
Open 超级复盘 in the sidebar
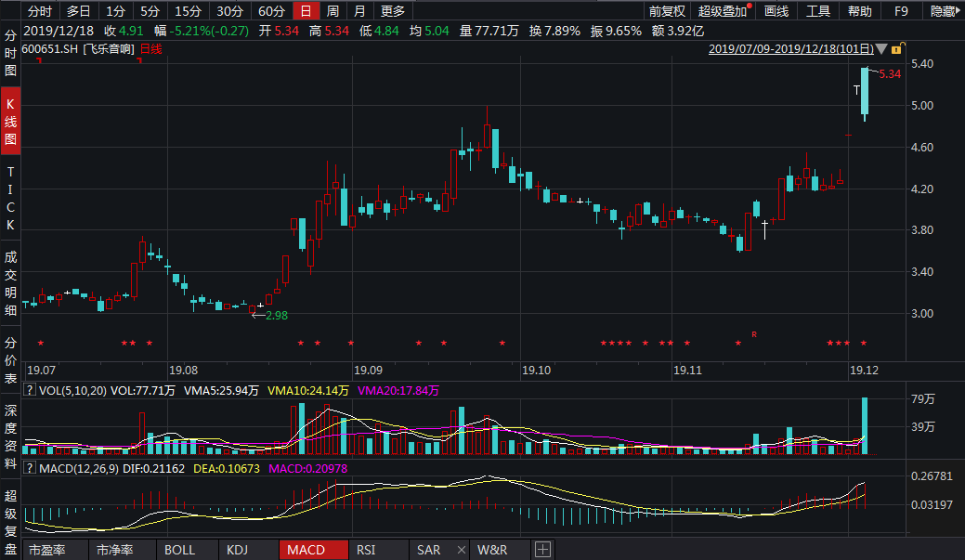click(x=10, y=522)
